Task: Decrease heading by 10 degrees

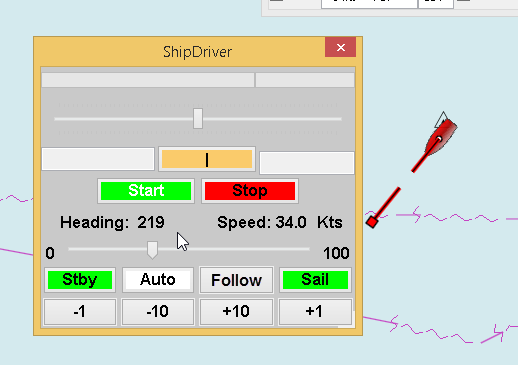Action: coord(158,312)
